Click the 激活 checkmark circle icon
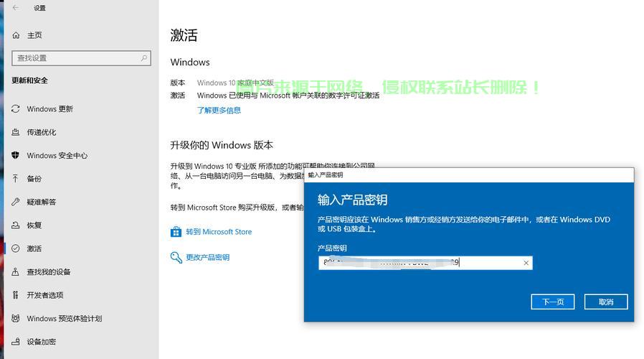 [16, 248]
